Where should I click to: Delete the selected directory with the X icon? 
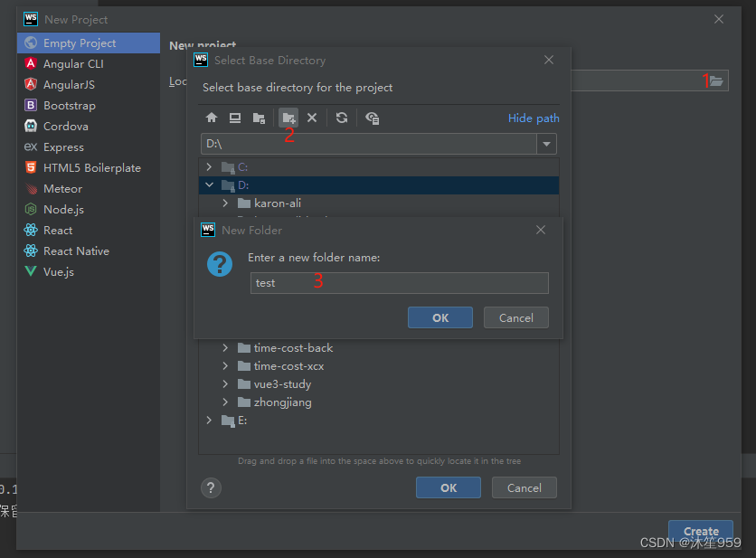(311, 118)
